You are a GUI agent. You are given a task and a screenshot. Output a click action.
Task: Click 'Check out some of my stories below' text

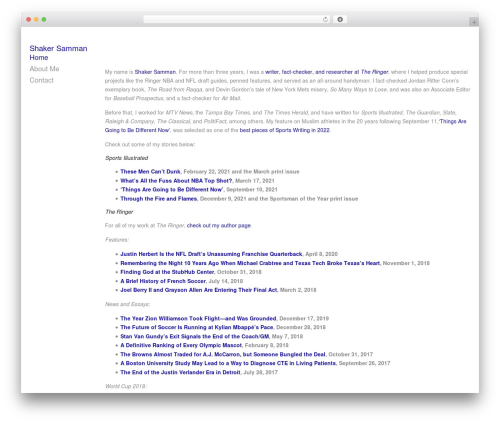click(x=150, y=144)
